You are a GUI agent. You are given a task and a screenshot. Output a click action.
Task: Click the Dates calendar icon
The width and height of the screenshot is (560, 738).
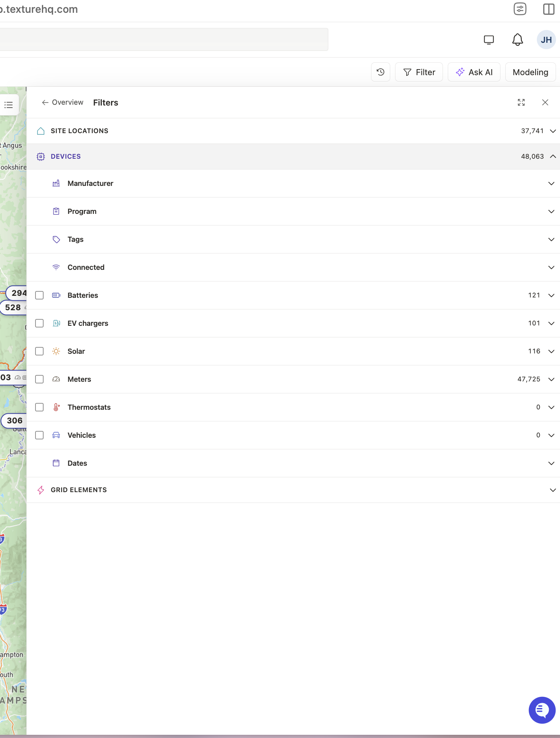click(56, 463)
